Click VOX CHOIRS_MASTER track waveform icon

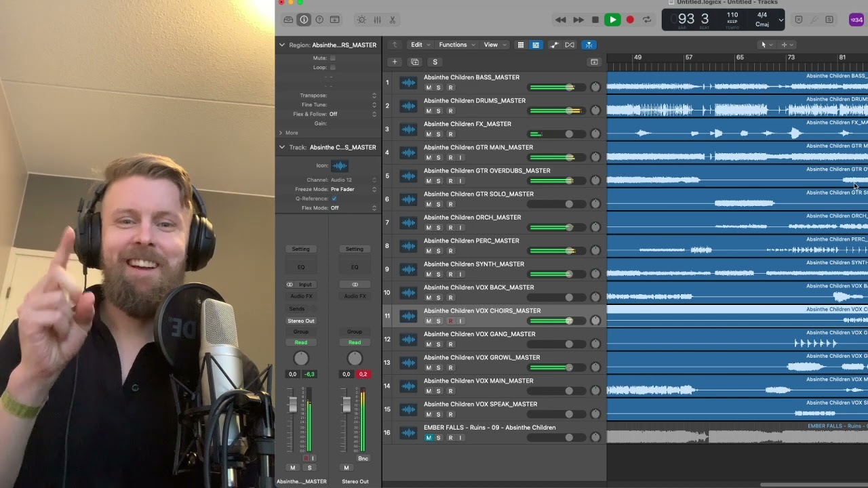408,316
